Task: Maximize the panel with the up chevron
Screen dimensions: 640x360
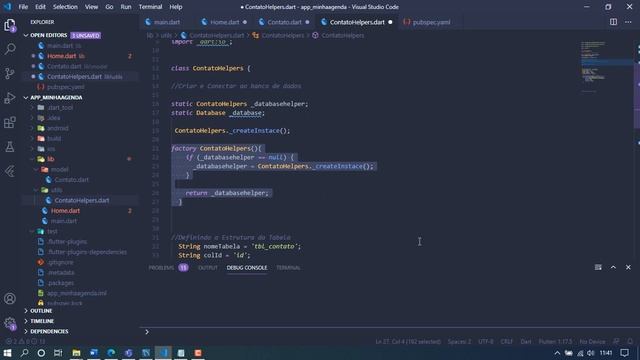Action: tap(613, 267)
